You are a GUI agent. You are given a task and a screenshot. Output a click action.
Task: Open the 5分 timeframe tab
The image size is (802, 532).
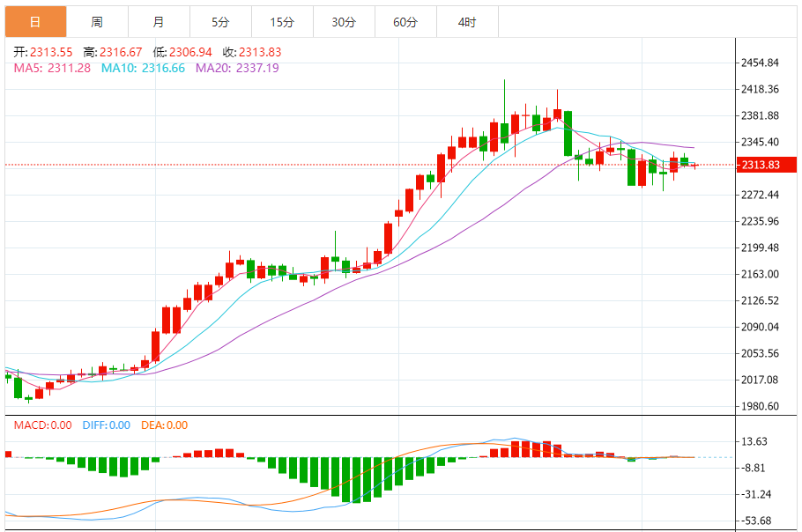click(x=220, y=22)
